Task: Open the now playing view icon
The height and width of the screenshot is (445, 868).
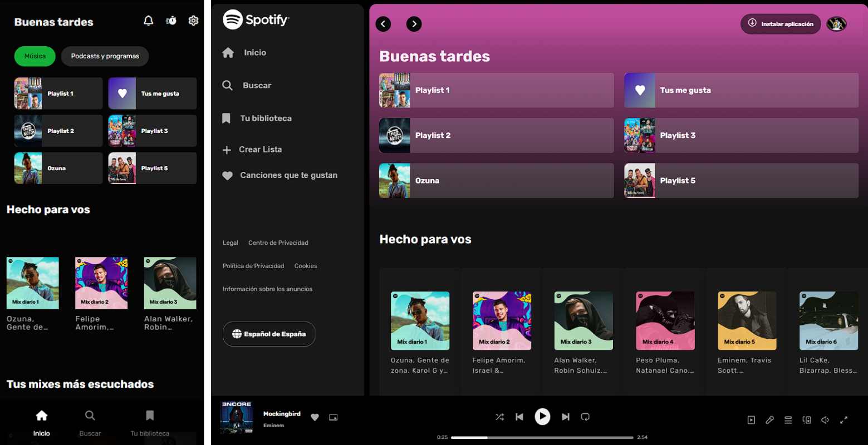Action: 751,420
